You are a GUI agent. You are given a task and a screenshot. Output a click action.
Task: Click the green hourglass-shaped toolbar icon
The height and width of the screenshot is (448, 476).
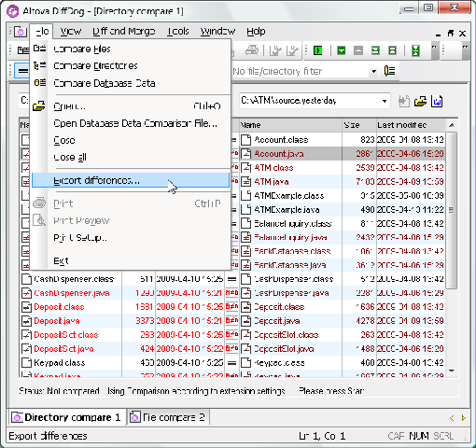pyautogui.click(x=415, y=50)
